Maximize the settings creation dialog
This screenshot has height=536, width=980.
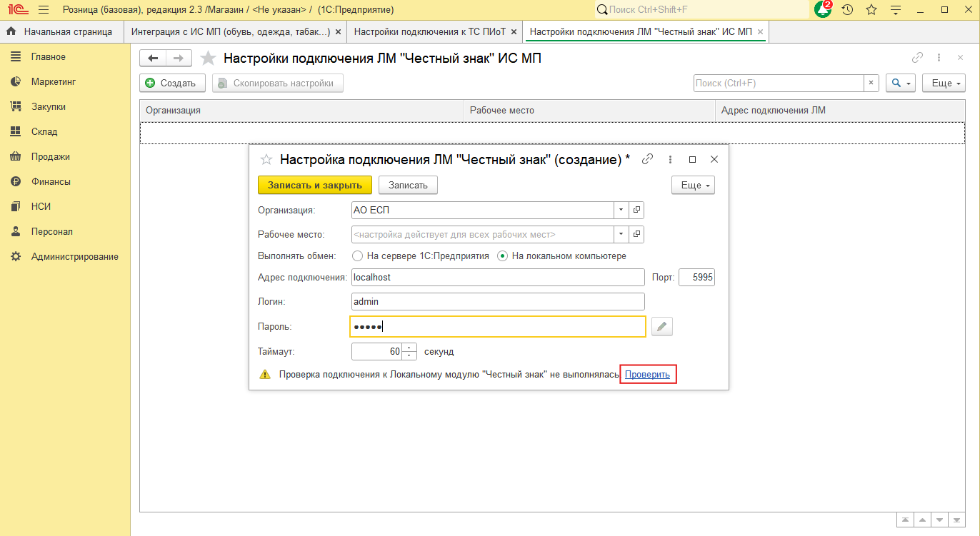click(x=692, y=160)
